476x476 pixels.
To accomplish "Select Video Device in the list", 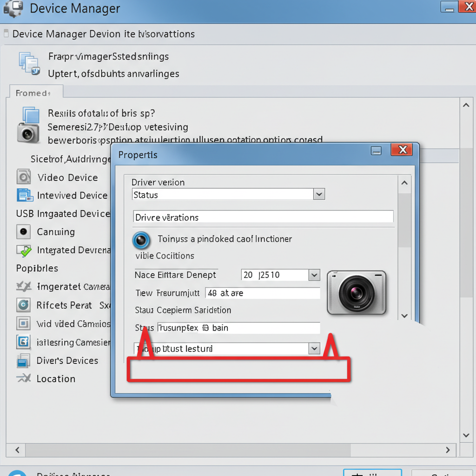I will coord(68,177).
